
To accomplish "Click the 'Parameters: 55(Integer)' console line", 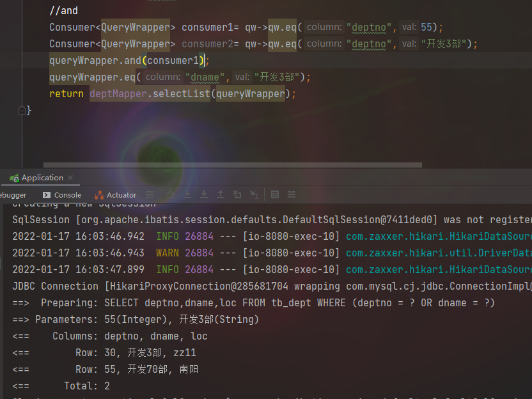I will (x=136, y=319).
